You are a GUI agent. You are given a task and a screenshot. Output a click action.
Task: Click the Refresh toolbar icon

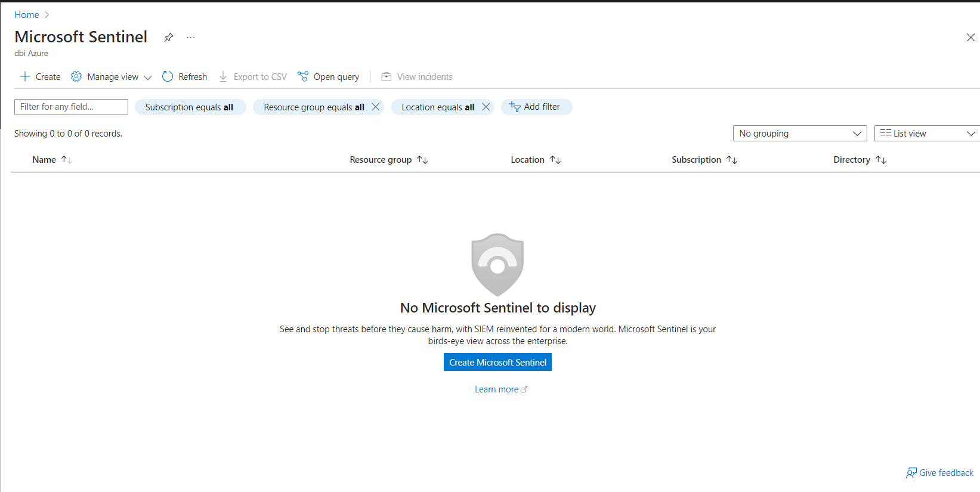tap(168, 76)
